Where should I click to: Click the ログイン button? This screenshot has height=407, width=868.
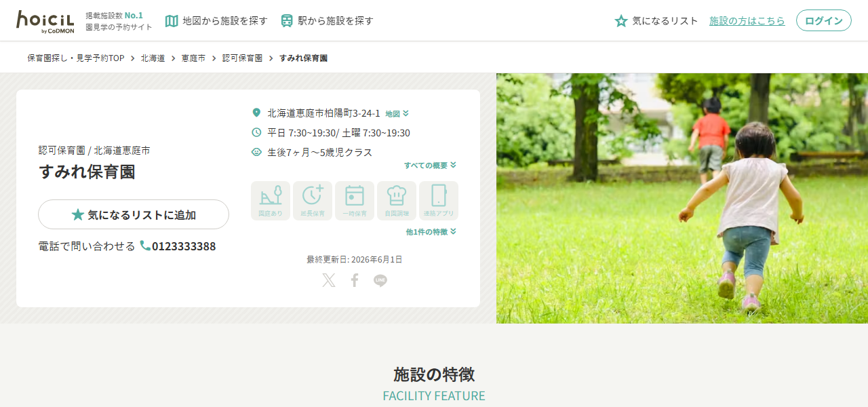(823, 20)
